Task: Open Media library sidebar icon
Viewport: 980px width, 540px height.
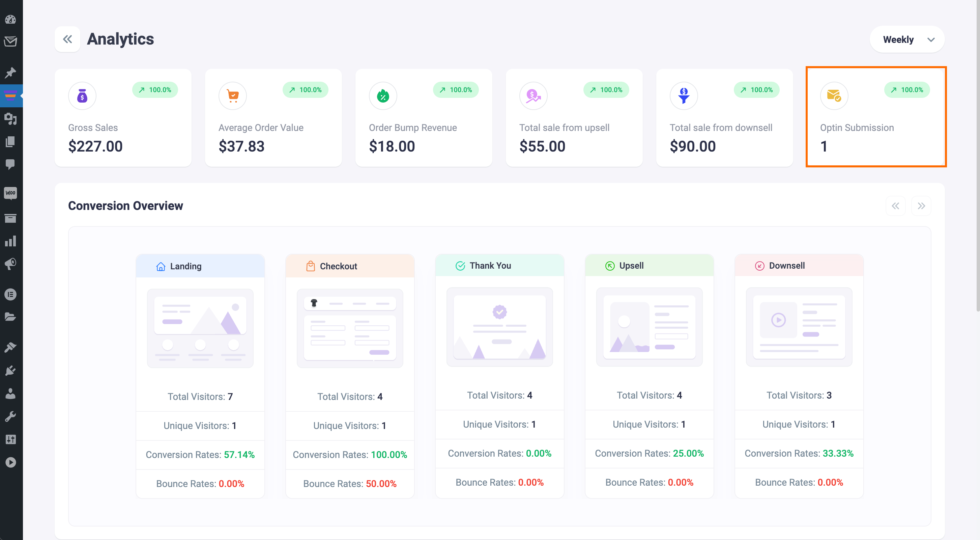Action: pos(11,119)
